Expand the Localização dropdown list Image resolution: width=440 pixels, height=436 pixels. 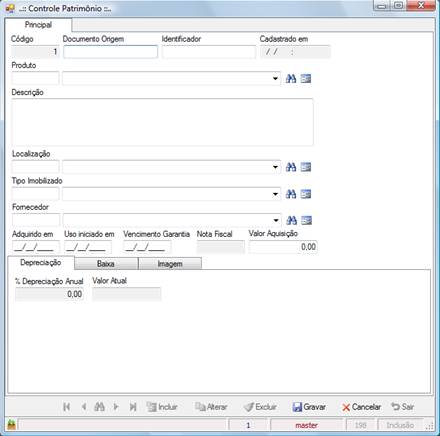pyautogui.click(x=275, y=167)
